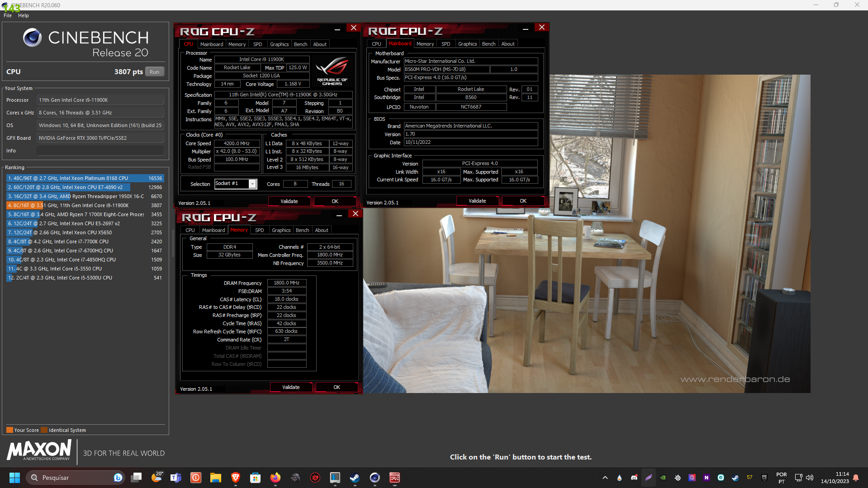The image size is (868, 488).
Task: Launch Brave browser from taskbar
Action: tap(236, 478)
